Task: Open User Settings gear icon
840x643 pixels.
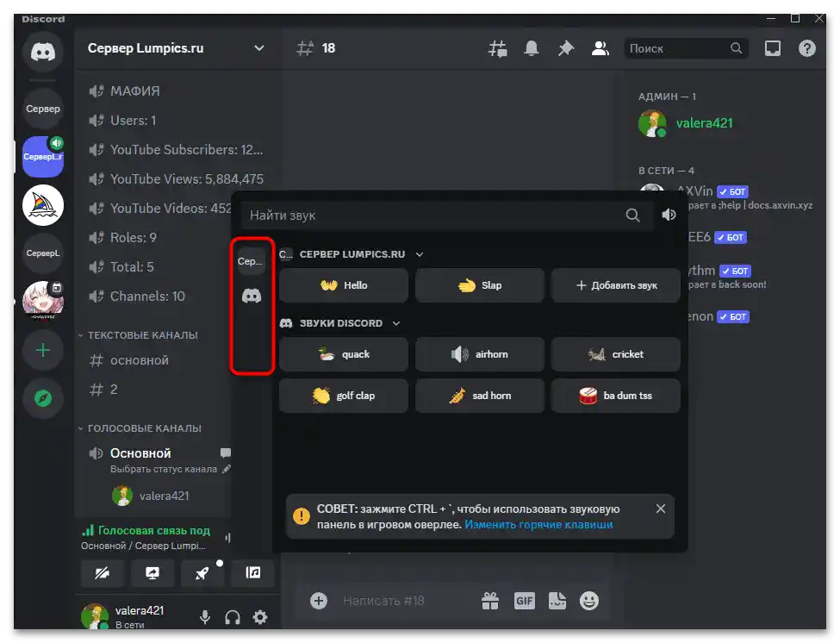Action: pos(260,617)
